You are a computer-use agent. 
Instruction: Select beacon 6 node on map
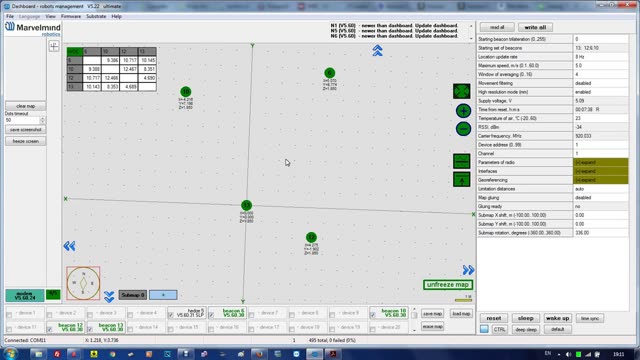click(330, 73)
